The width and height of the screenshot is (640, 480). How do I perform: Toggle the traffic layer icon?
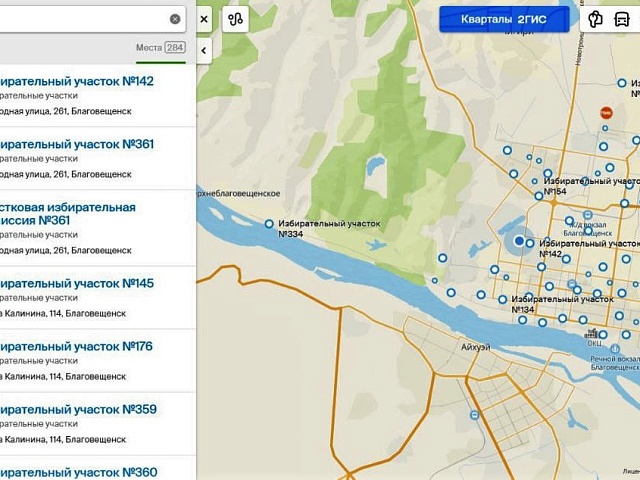pyautogui.click(x=596, y=19)
